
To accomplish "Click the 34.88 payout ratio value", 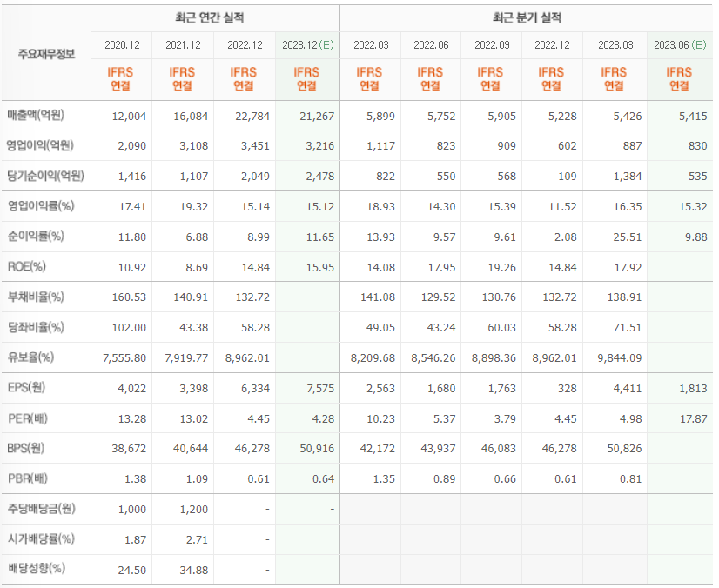I will point(193,570).
